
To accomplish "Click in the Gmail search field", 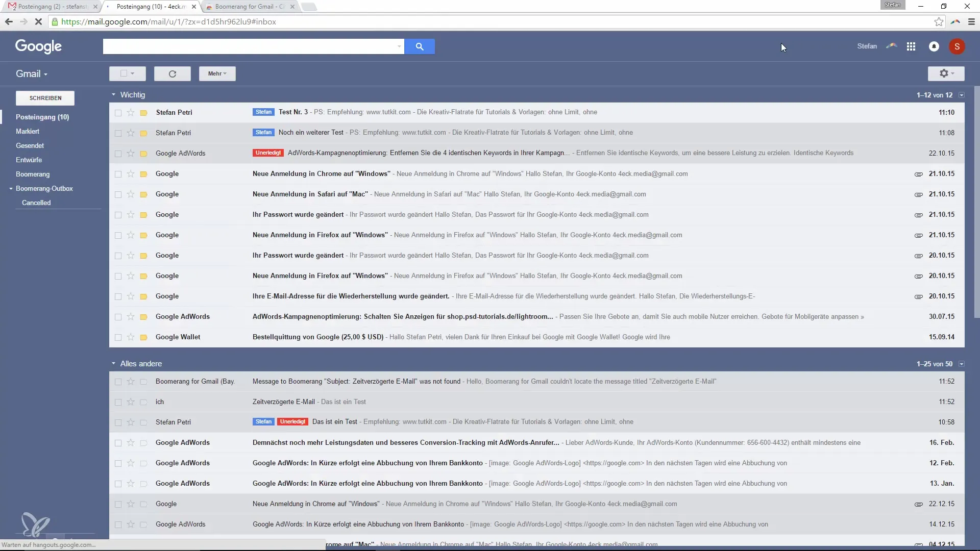I will [x=249, y=46].
